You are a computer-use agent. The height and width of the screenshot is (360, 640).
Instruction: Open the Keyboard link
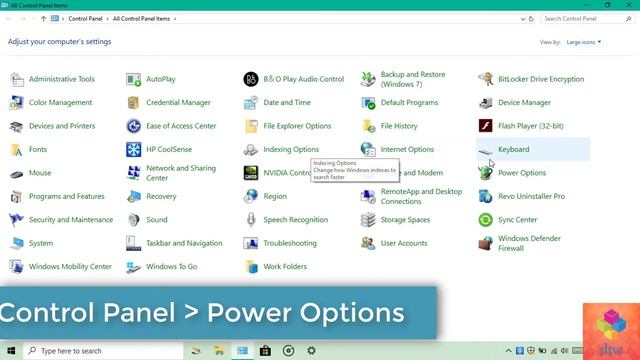point(513,149)
